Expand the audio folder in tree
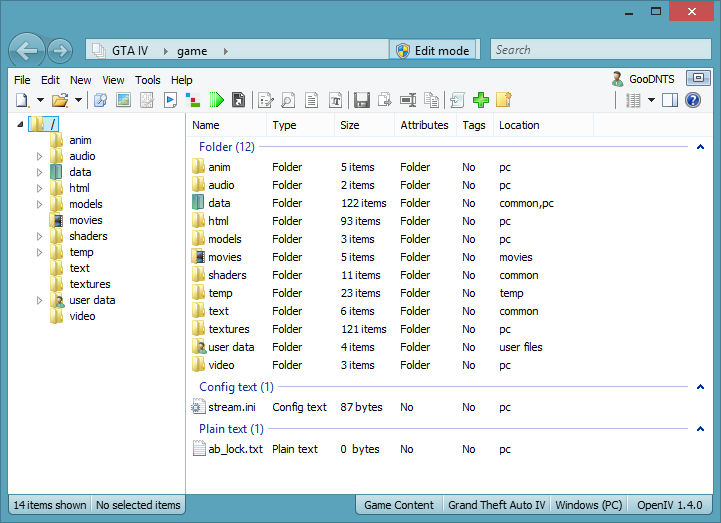Screen dimensions: 721x523 pos(40,157)
